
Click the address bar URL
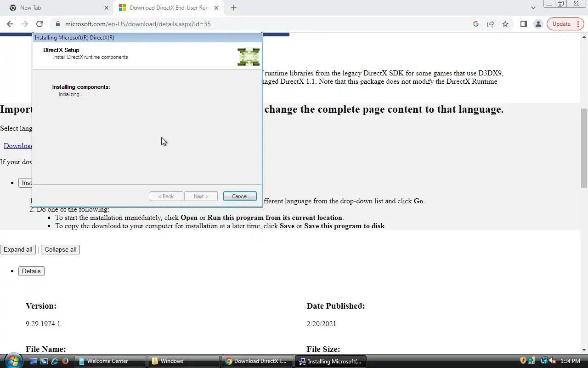point(138,24)
